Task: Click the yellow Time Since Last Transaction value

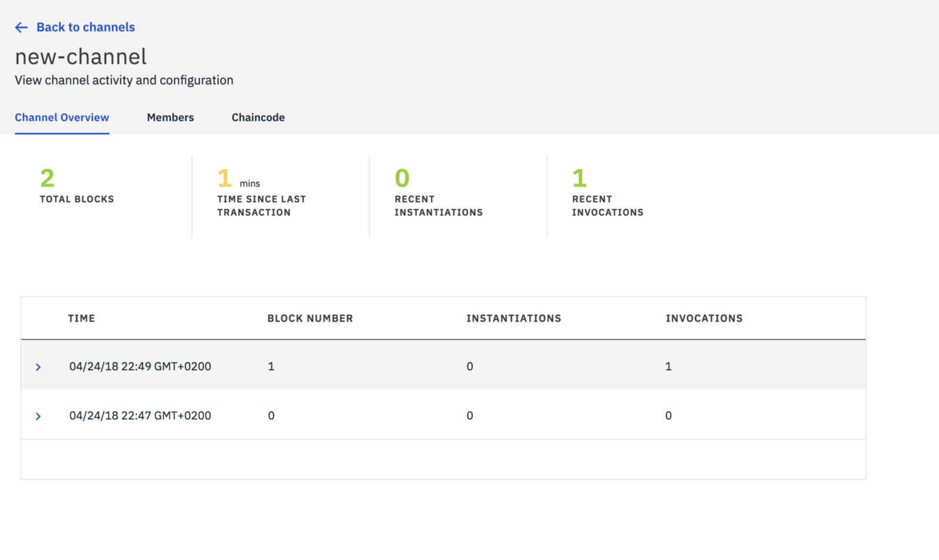Action: (x=225, y=178)
